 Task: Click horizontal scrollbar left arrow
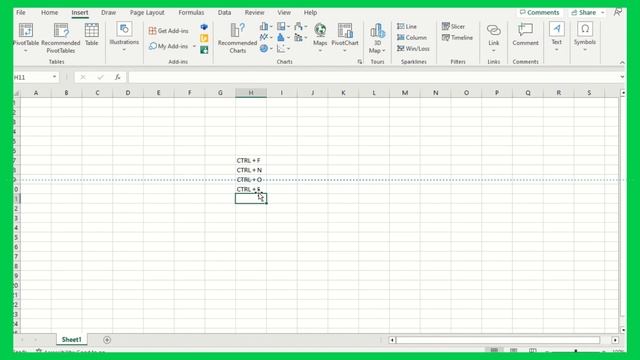[x=392, y=340]
